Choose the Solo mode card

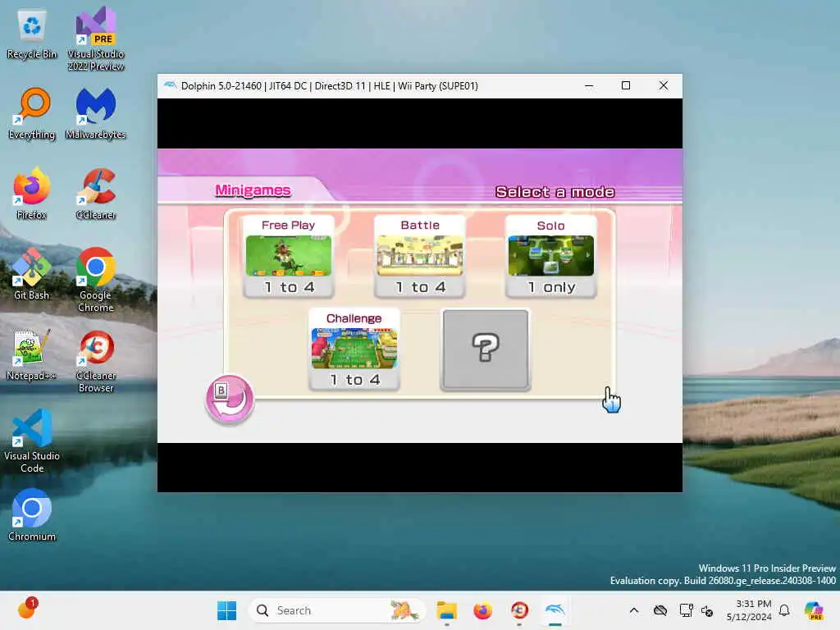550,256
